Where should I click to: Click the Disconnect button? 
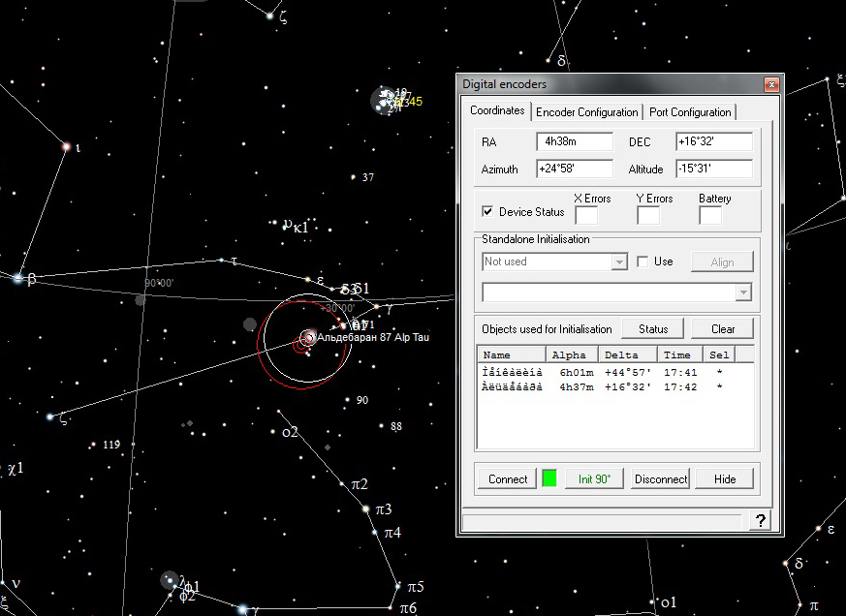coord(660,479)
